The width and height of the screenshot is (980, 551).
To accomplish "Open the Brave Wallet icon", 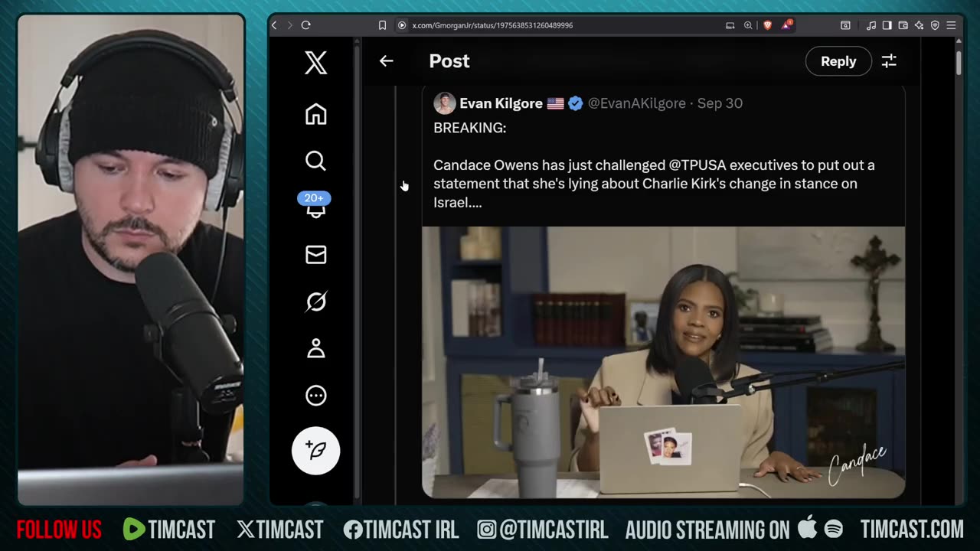I will [x=903, y=25].
